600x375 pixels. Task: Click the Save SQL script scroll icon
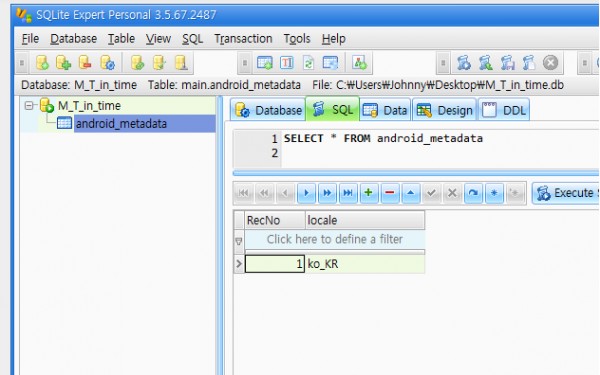tap(507, 63)
